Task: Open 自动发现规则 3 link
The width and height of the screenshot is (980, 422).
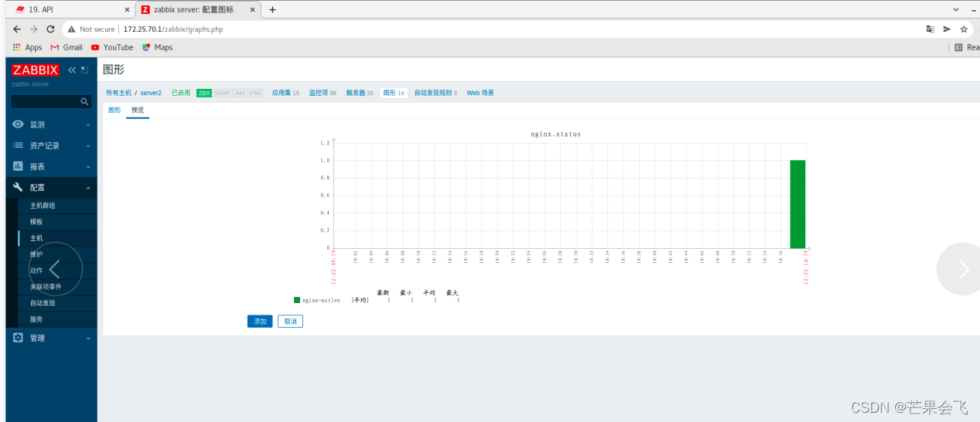Action: point(435,93)
